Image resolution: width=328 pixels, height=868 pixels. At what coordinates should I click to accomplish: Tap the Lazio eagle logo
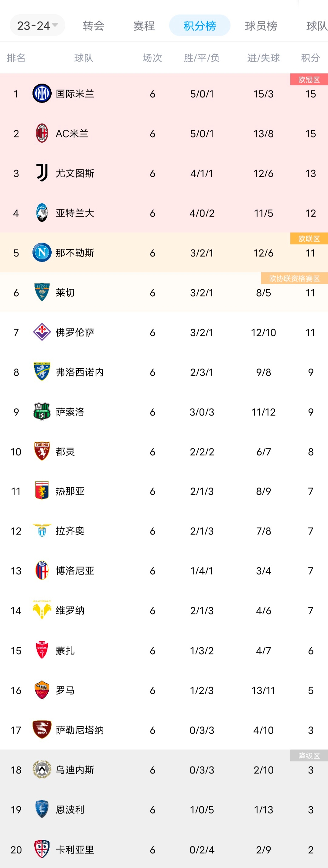42,530
